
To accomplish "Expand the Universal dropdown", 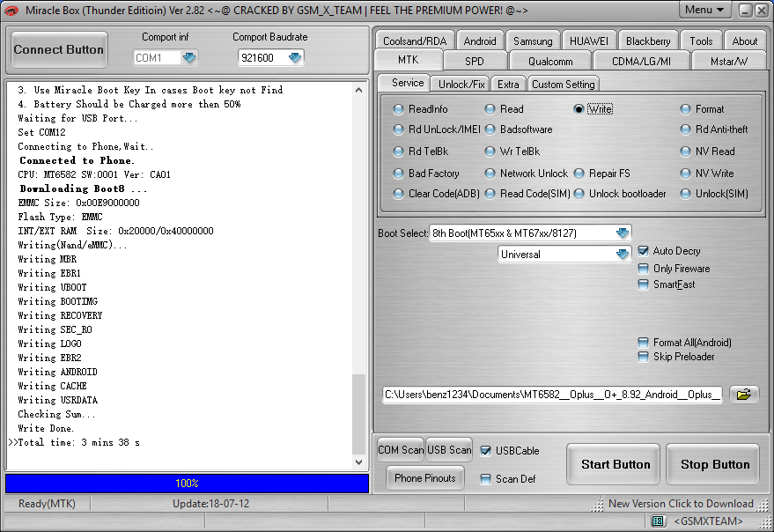I will pos(623,254).
